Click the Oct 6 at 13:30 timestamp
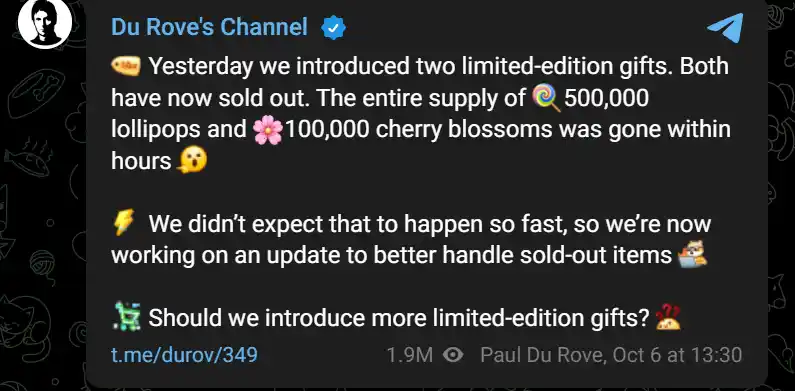This screenshot has height=391, width=795. pos(677,355)
